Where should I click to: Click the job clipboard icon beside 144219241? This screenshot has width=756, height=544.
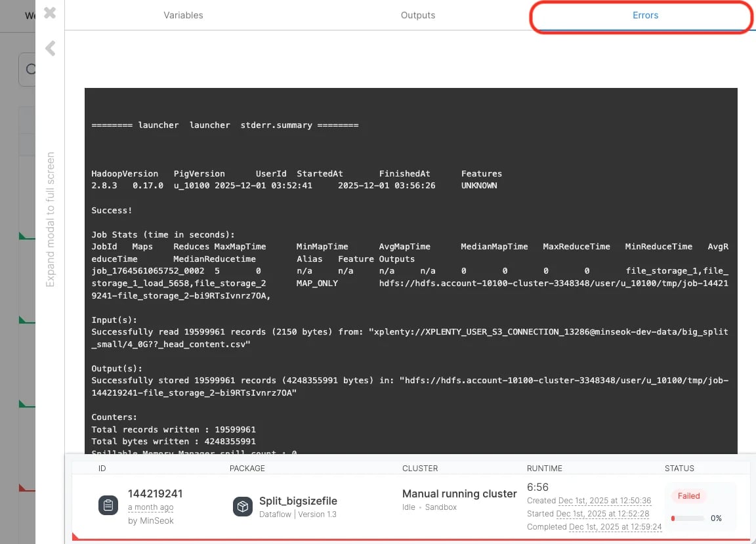(108, 505)
